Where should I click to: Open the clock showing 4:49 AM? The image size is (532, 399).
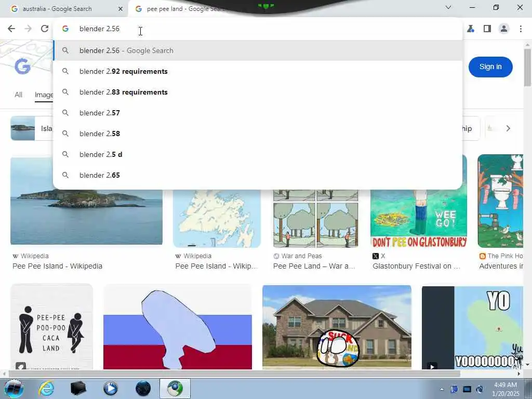pyautogui.click(x=506, y=389)
